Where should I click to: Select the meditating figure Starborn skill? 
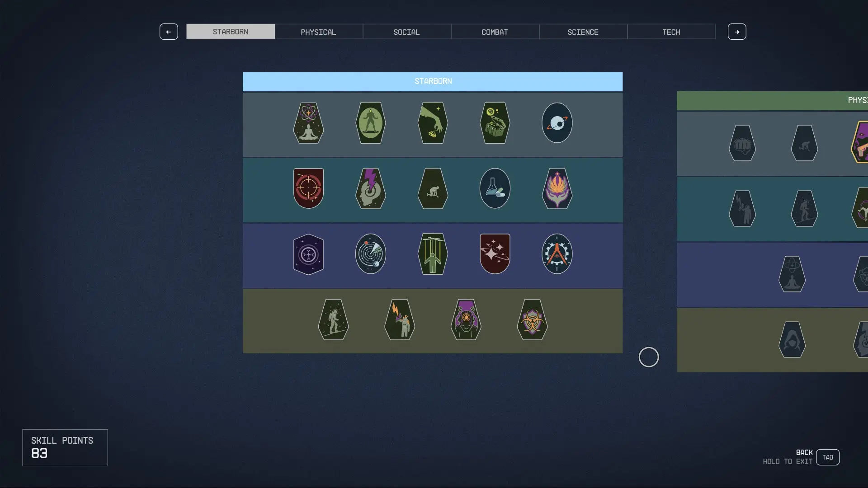[x=308, y=123]
